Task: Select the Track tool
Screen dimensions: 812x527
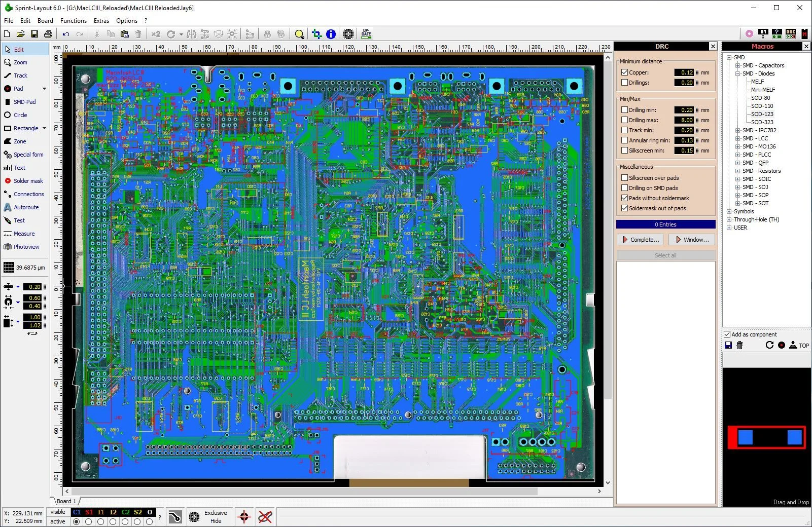Action: tap(20, 76)
